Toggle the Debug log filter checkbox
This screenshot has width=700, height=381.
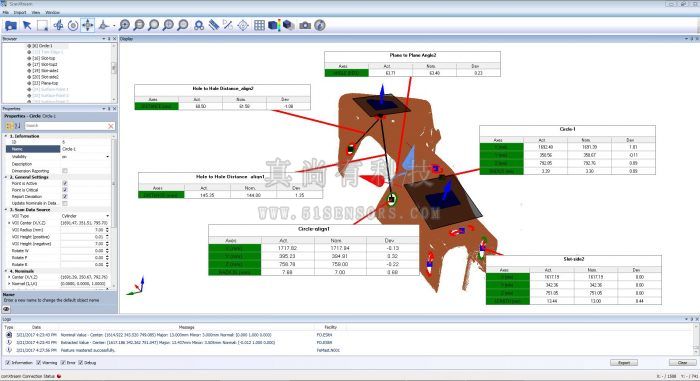[x=80, y=363]
